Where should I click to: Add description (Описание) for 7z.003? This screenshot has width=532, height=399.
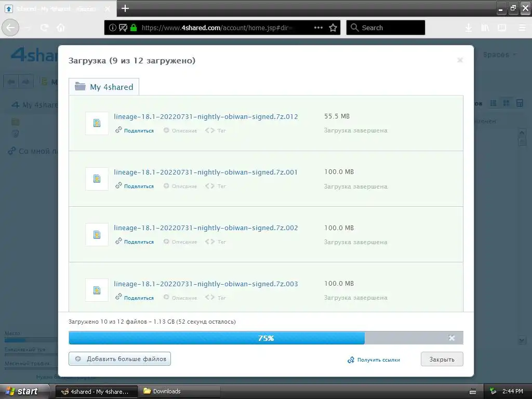pos(180,298)
